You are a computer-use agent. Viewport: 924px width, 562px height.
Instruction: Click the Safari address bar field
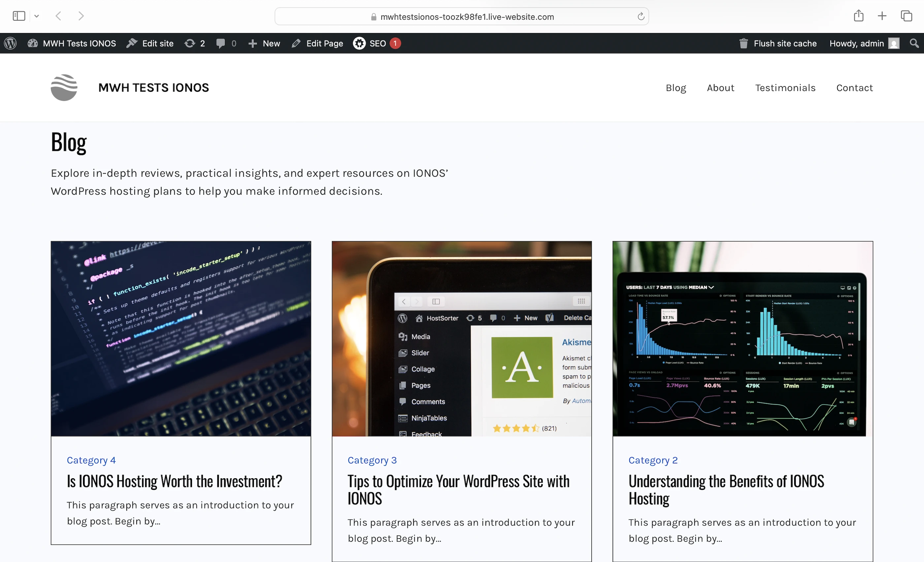[461, 16]
